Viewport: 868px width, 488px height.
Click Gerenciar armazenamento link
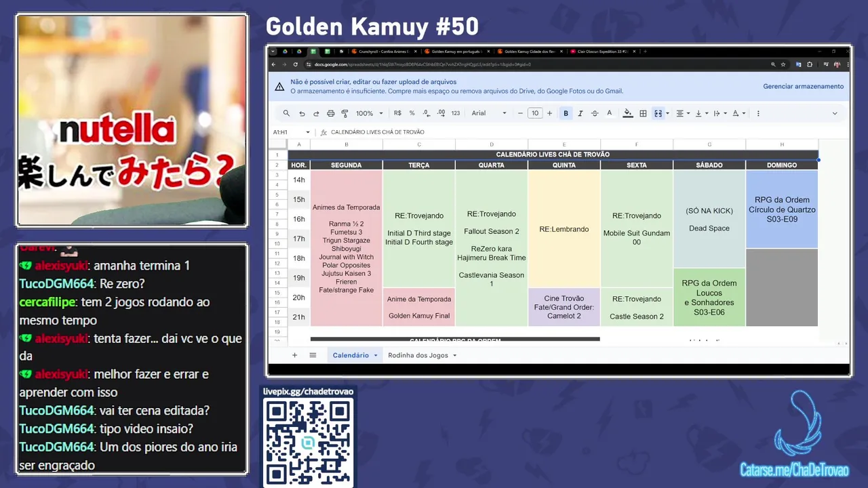click(x=804, y=86)
